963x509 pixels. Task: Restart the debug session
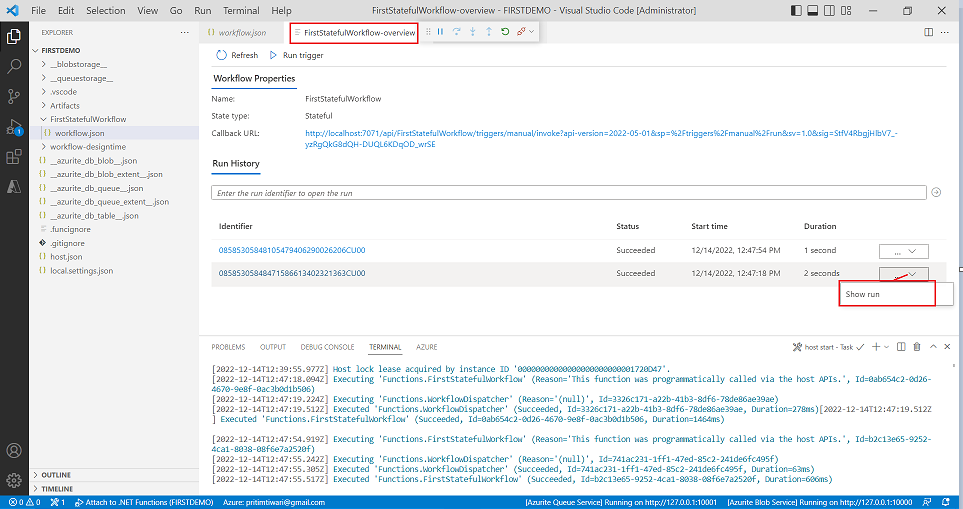coord(505,32)
